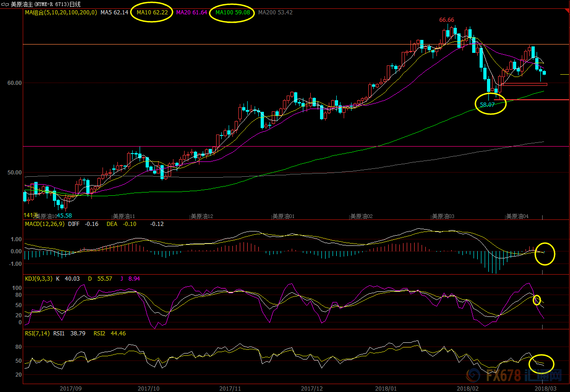Select the magenta MA20 61.64 legend entry
This screenshot has width=570, height=392.
tap(192, 13)
